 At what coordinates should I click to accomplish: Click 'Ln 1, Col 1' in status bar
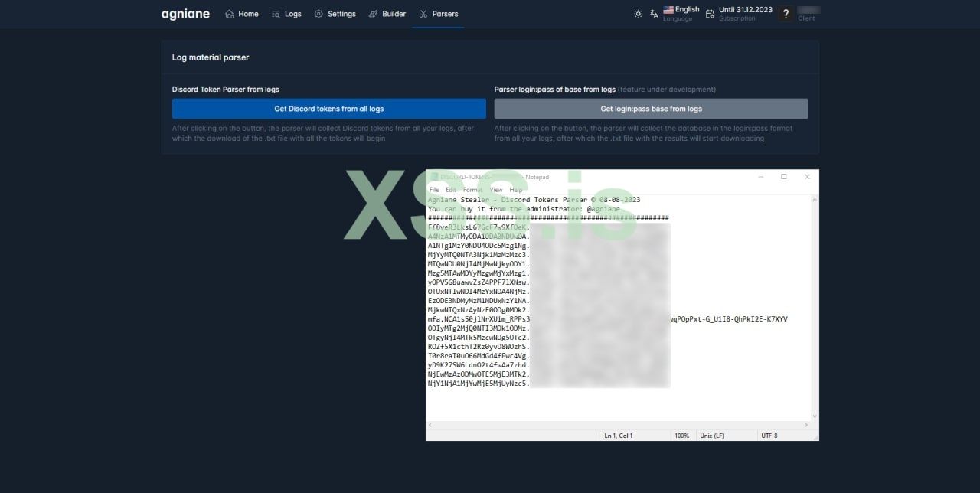[x=619, y=436]
